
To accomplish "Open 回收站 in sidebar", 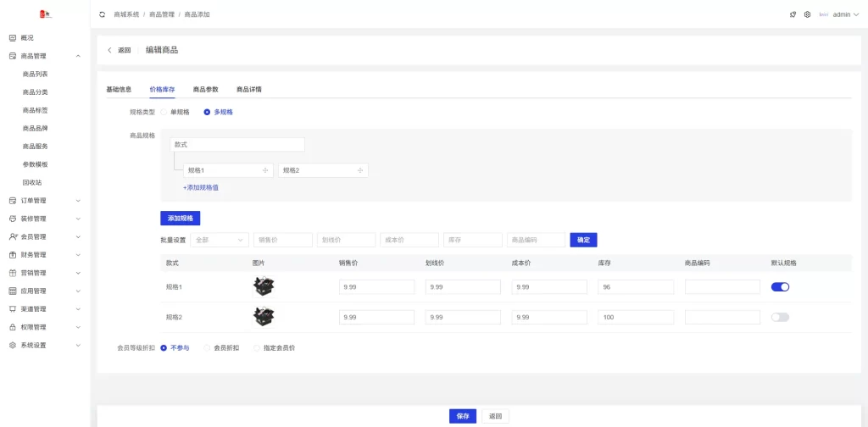I will [32, 182].
